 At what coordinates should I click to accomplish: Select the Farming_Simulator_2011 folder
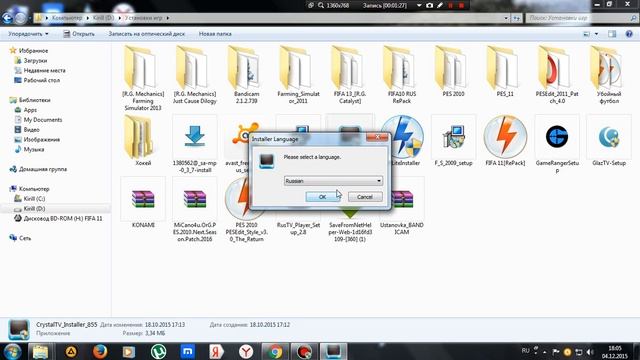pyautogui.click(x=298, y=75)
